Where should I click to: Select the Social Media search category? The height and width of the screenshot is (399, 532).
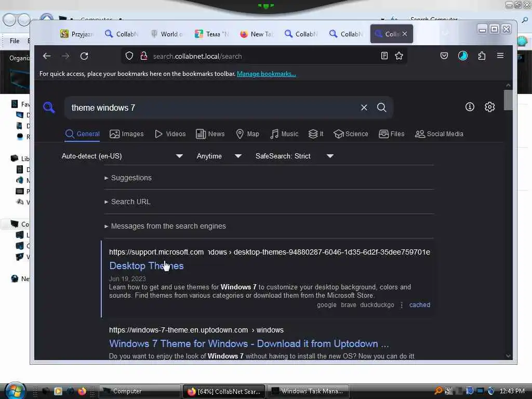439,134
